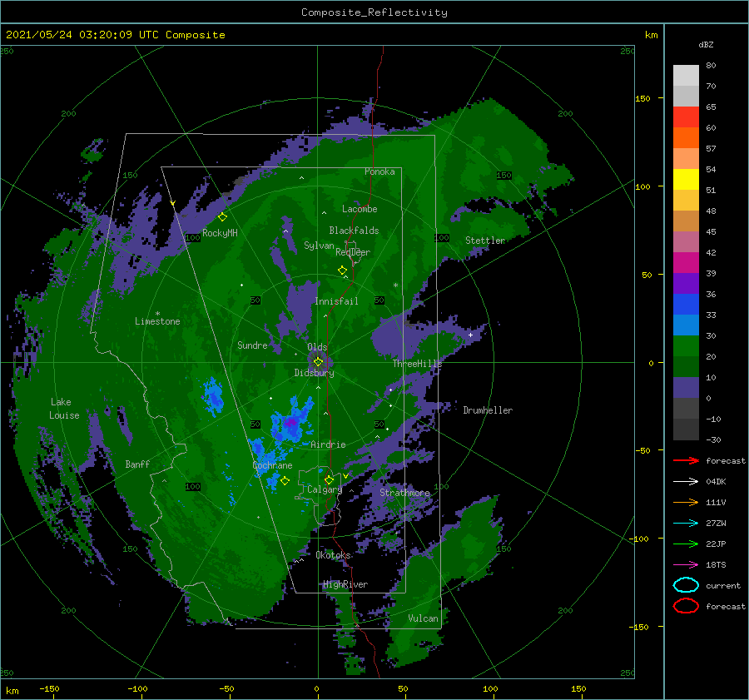Click the white plus marker east of ThreeHills
Viewport: 749px width, 700px height.
tap(470, 335)
